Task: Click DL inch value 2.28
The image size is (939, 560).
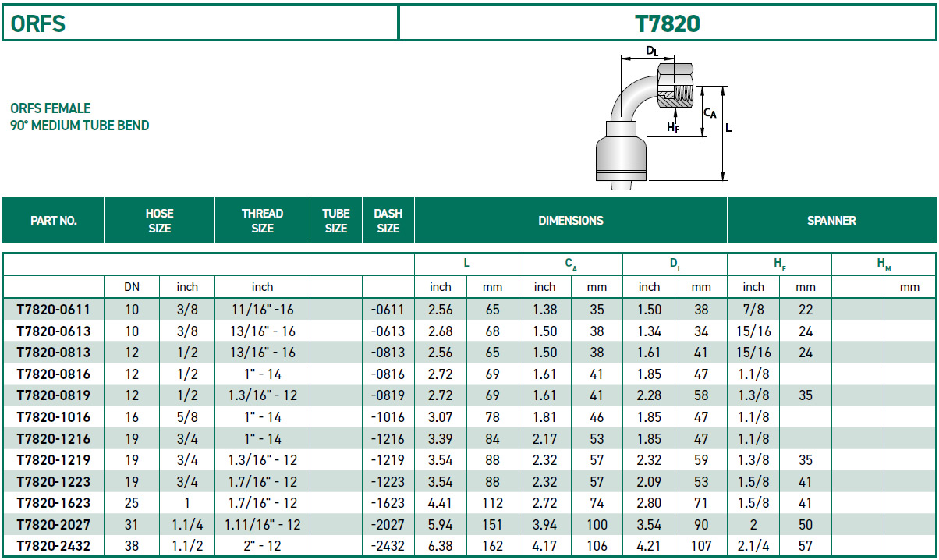Action: [x=649, y=395]
